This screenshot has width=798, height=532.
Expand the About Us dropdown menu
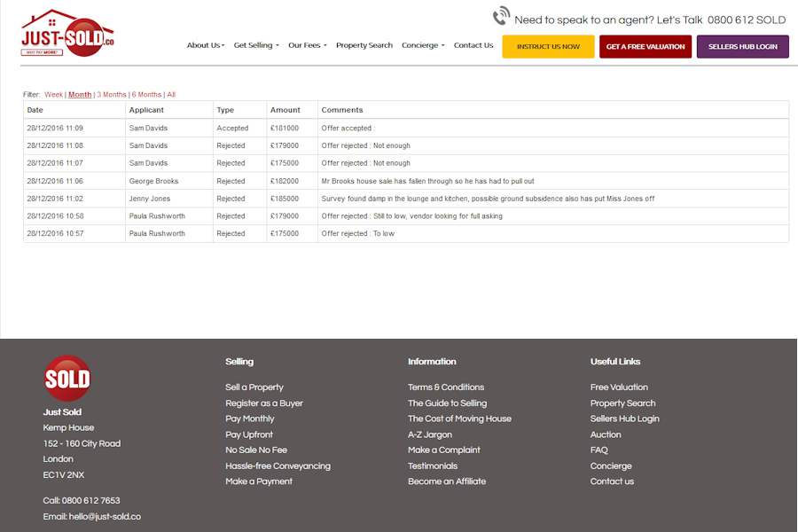pyautogui.click(x=206, y=45)
